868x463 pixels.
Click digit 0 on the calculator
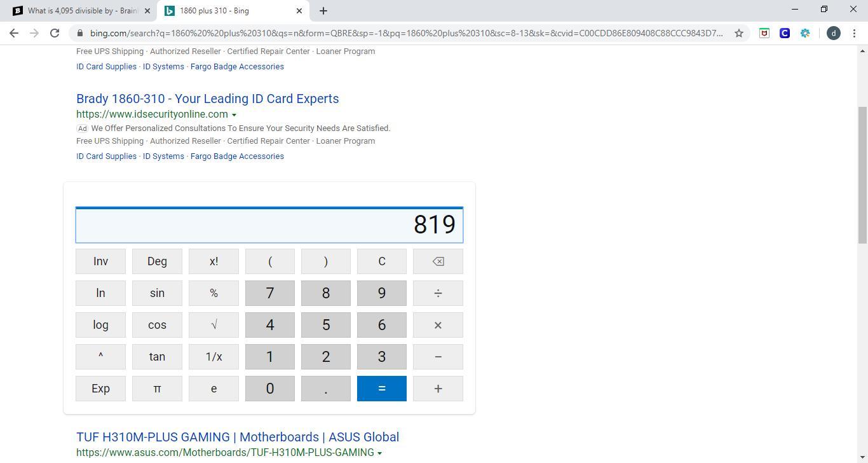click(270, 389)
